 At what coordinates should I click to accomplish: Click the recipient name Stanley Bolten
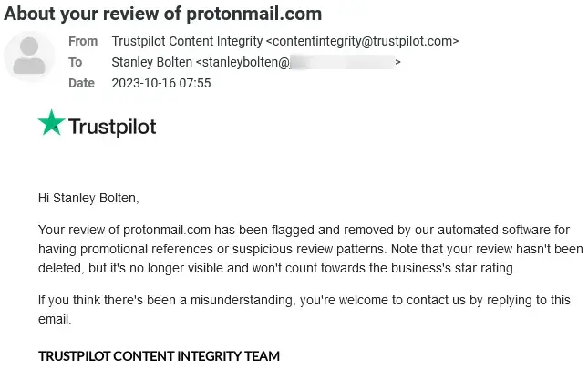(x=152, y=62)
